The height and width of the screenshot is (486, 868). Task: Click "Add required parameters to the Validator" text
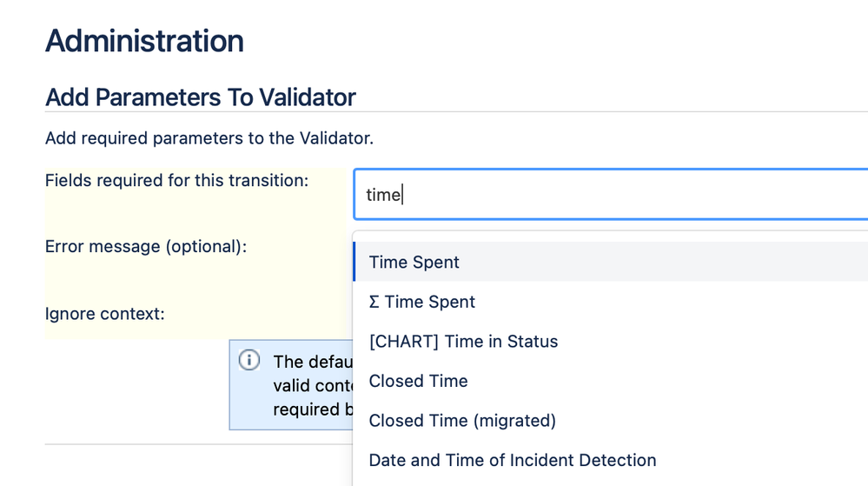tap(209, 138)
